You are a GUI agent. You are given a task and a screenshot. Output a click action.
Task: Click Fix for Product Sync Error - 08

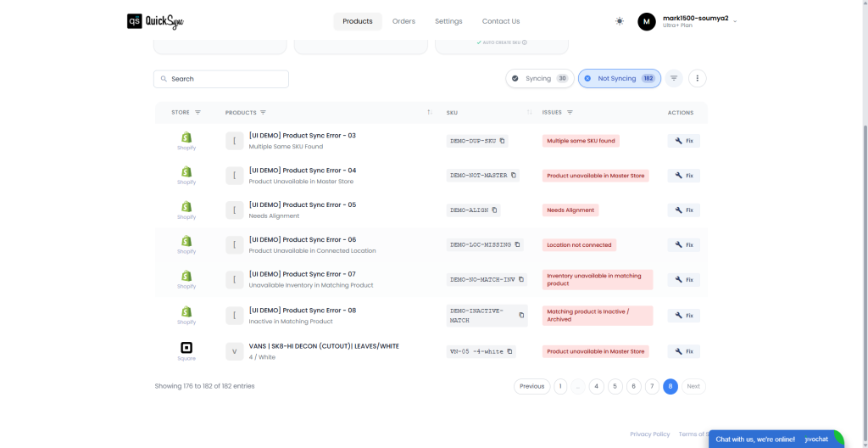click(684, 316)
